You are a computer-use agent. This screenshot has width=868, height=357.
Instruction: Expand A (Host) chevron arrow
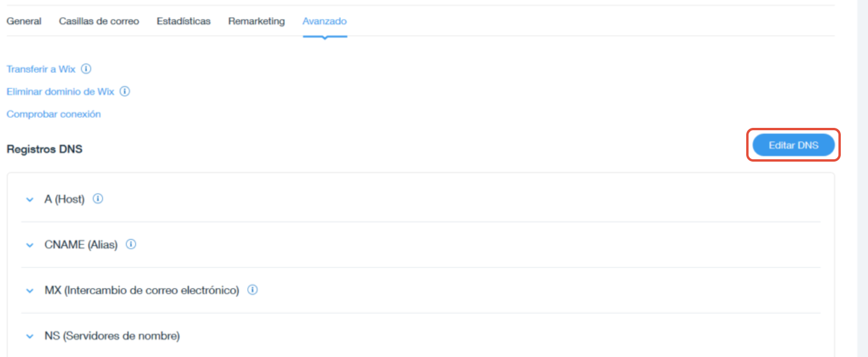(30, 200)
